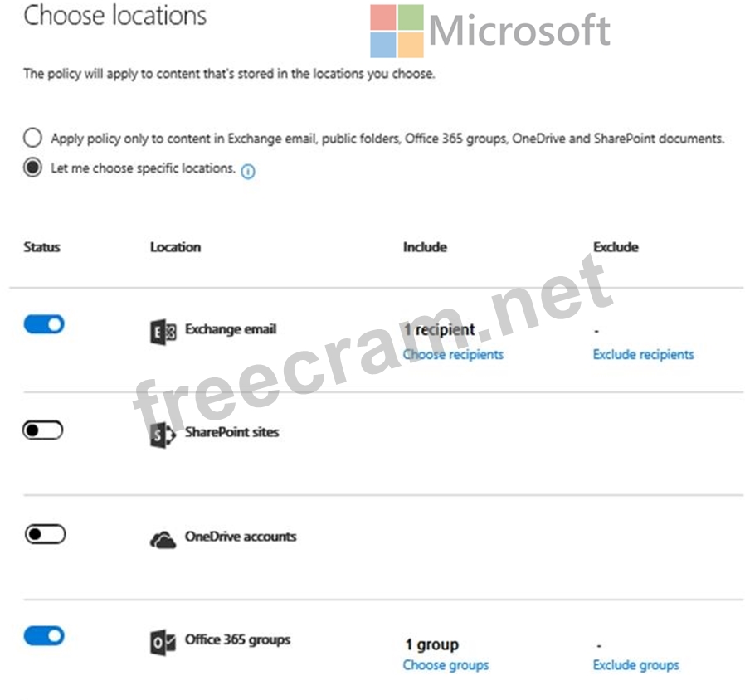Open the Choose groups link

[x=446, y=665]
